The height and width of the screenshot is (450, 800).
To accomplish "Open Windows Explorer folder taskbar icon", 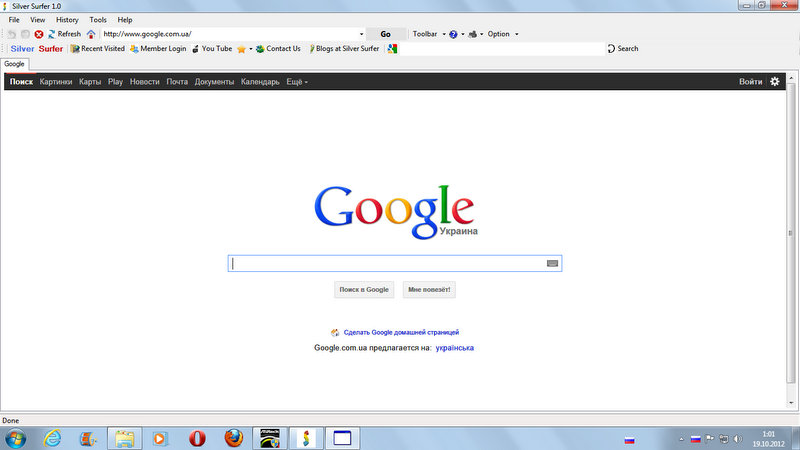I will click(x=124, y=439).
